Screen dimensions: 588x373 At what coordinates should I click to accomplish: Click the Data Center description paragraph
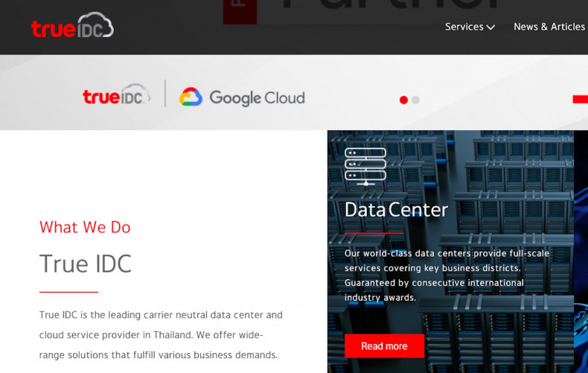click(447, 275)
